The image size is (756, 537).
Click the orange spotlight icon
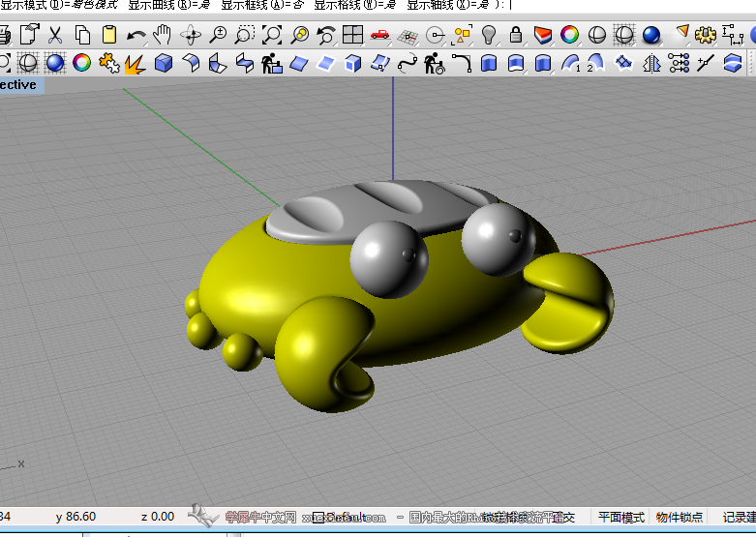pyautogui.click(x=681, y=33)
